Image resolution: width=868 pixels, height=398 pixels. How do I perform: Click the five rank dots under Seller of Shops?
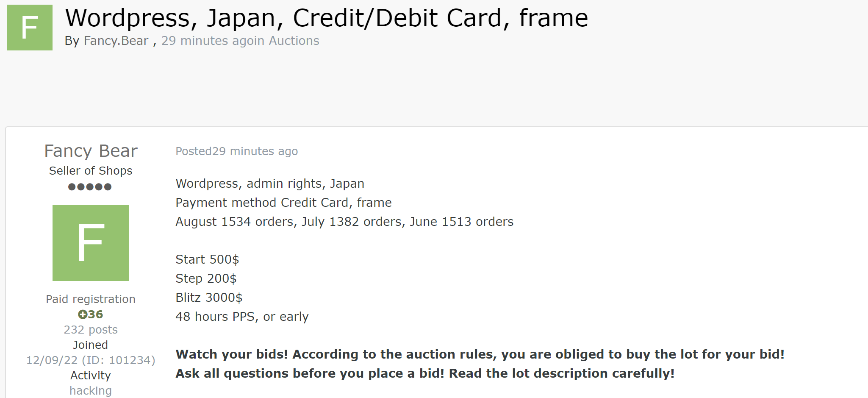(90, 187)
